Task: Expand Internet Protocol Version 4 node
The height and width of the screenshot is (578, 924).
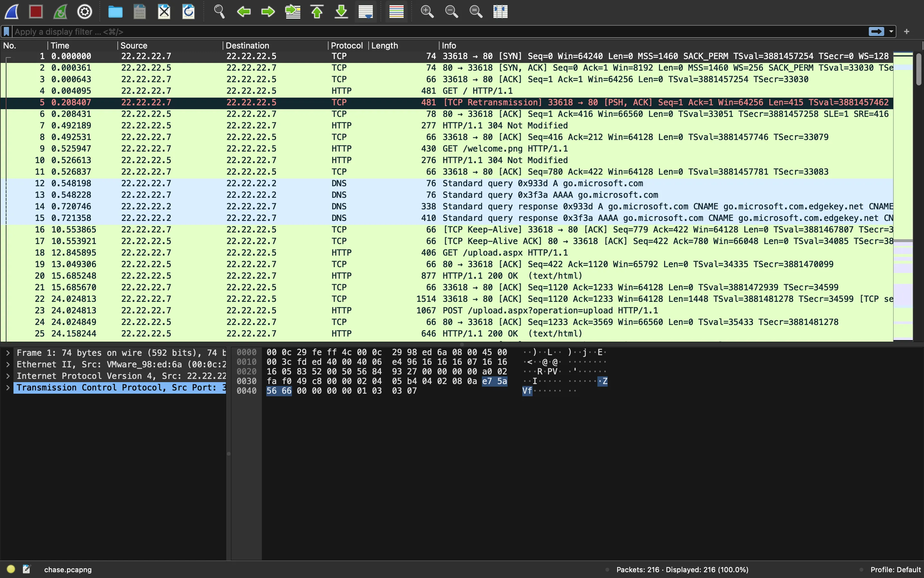Action: (x=8, y=376)
